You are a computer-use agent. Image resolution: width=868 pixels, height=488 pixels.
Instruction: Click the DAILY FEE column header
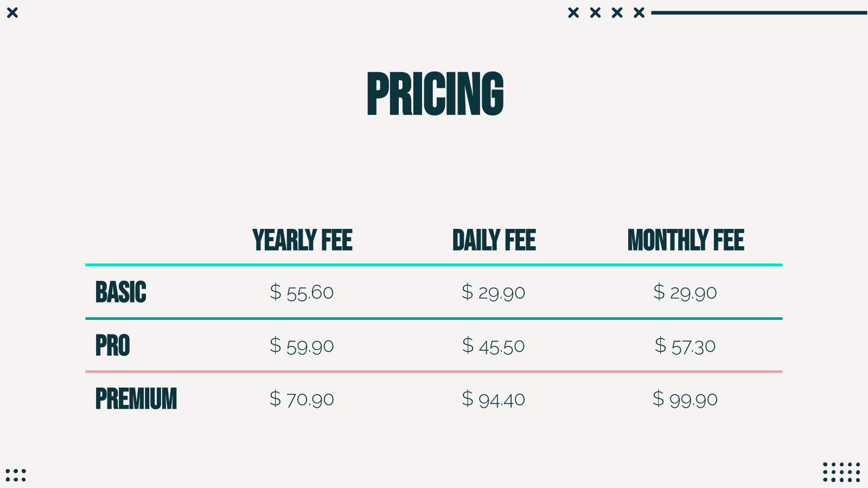click(494, 240)
